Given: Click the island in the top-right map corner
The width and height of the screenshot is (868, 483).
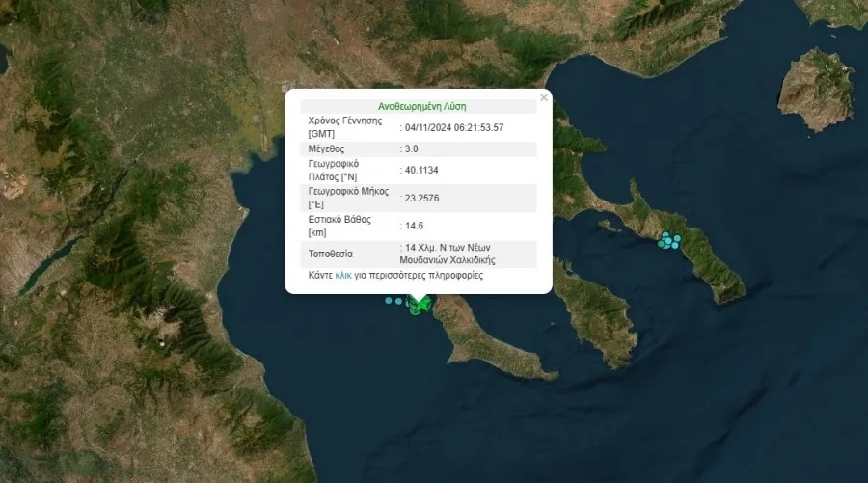Looking at the screenshot, I should [816, 87].
